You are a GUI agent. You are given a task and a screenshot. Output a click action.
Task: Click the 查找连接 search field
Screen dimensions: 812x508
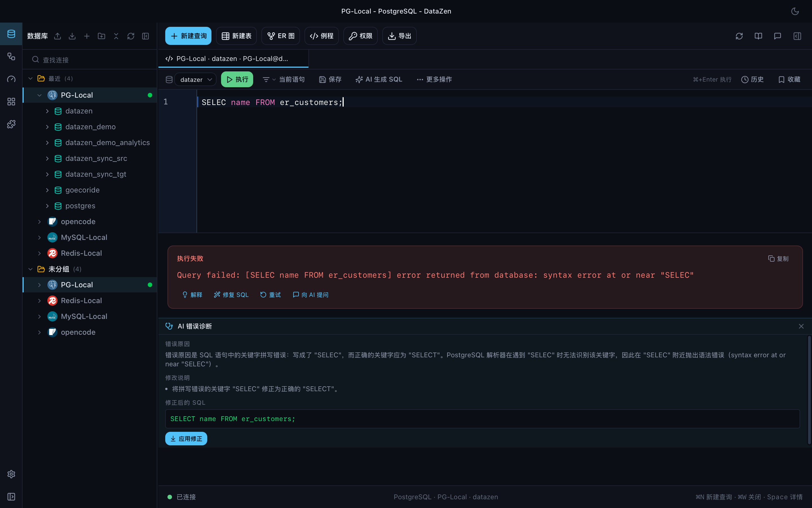[x=90, y=60]
